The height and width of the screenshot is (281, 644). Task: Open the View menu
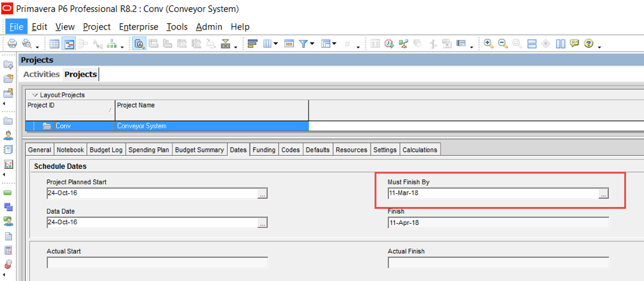click(65, 26)
